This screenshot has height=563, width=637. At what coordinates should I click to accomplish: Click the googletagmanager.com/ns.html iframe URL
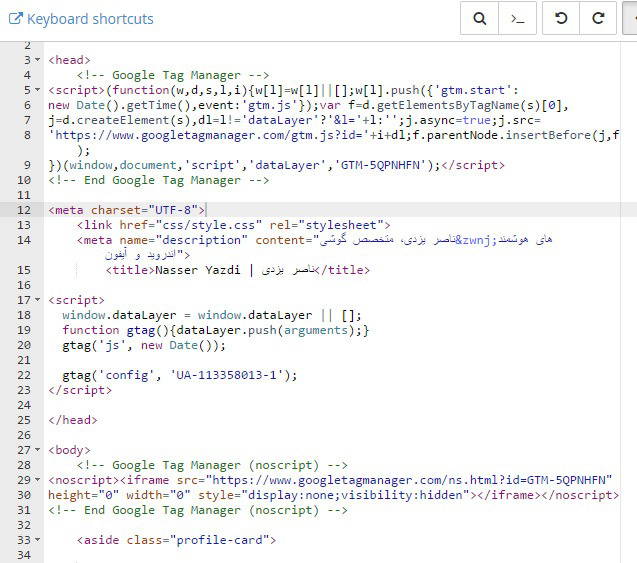coord(409,480)
